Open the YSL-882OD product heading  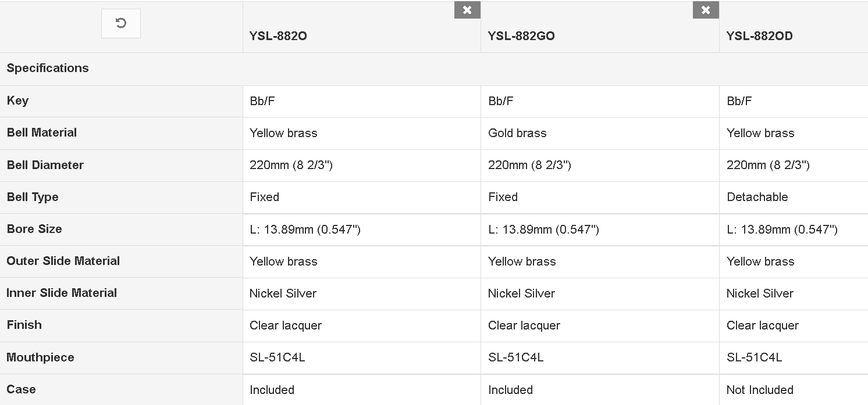(759, 36)
